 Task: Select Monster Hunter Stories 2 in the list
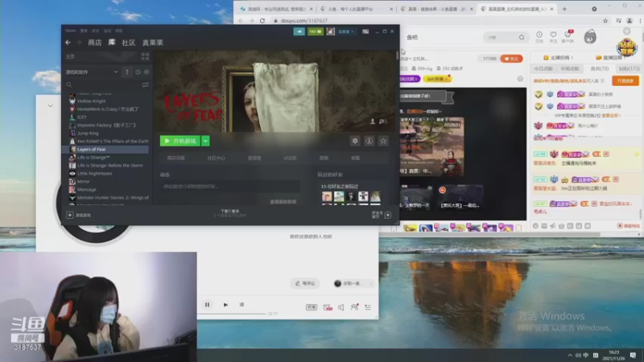tap(113, 197)
